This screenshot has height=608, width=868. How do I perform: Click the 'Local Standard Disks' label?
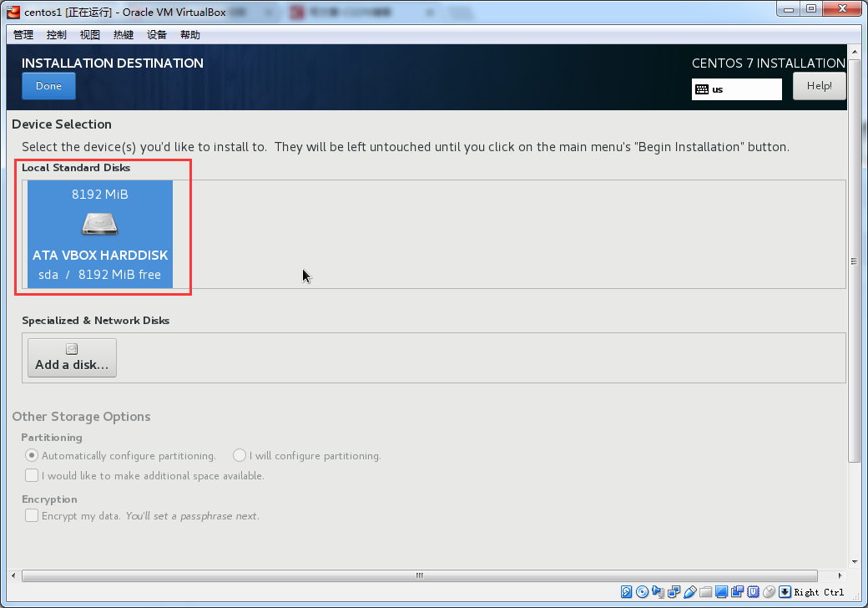click(x=76, y=167)
